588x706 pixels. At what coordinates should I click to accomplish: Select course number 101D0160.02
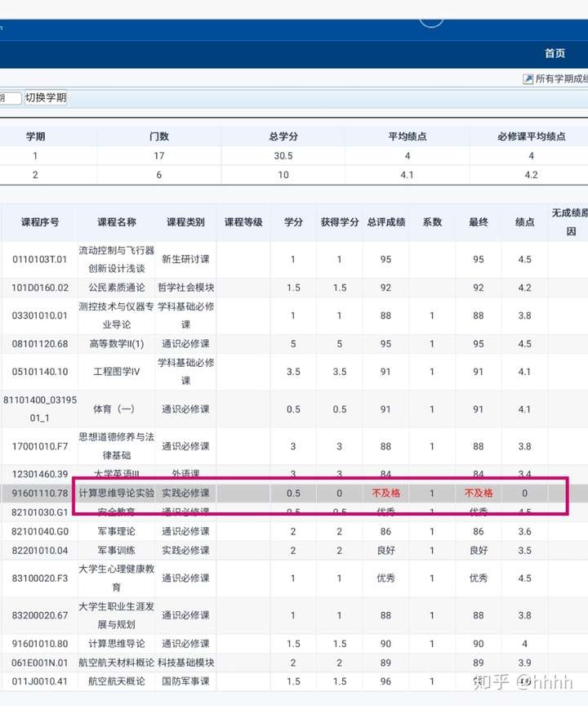pyautogui.click(x=39, y=288)
